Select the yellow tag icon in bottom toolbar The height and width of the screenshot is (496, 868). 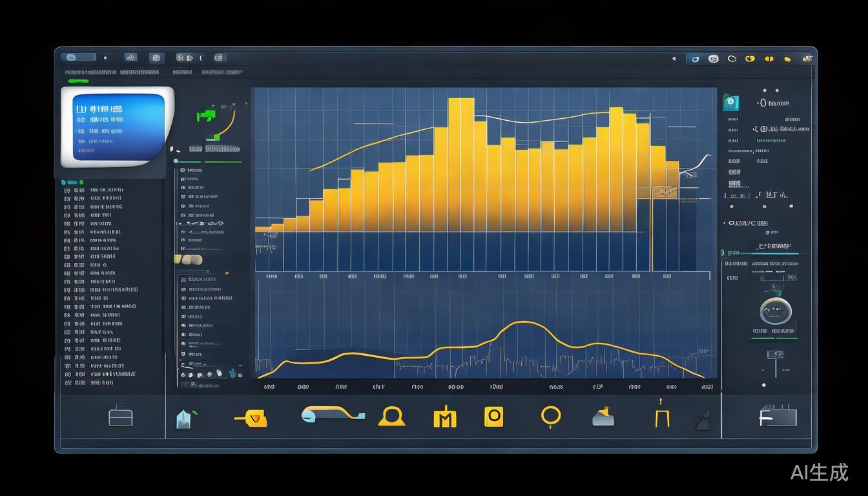click(251, 418)
